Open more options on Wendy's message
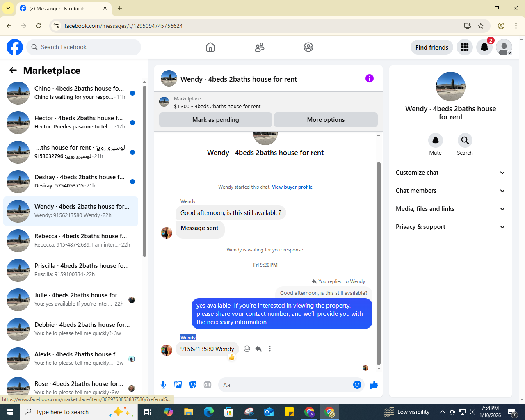The image size is (525, 420). click(x=270, y=349)
